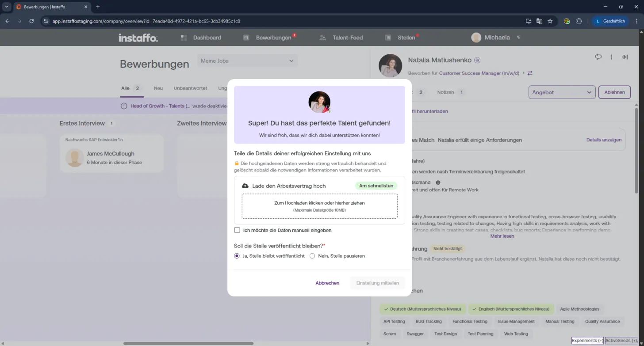Click the contract upload drop zone
Viewport: 644px width, 346px height.
point(319,206)
